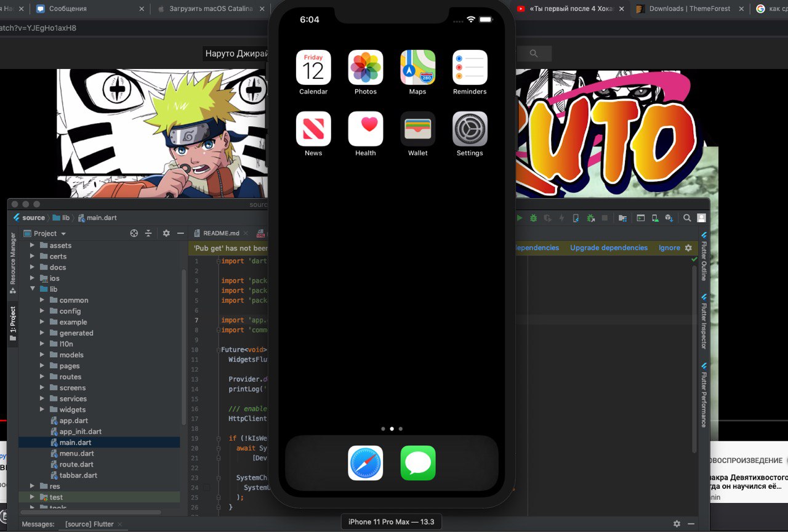Image resolution: width=788 pixels, height=532 pixels.
Task: Open the Flutter Outline side tab
Action: pos(704,256)
